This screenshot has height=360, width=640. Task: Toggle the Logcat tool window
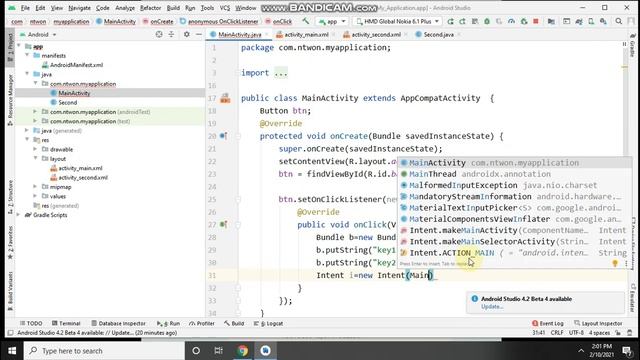pos(268,323)
